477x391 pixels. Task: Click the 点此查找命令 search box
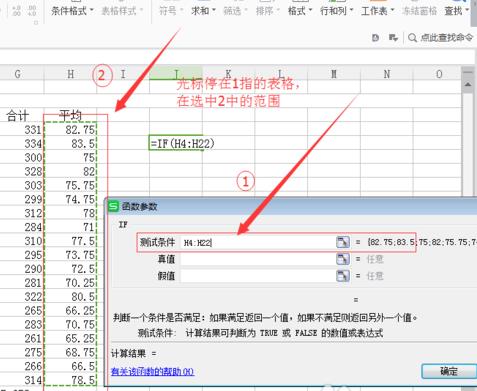(440, 38)
